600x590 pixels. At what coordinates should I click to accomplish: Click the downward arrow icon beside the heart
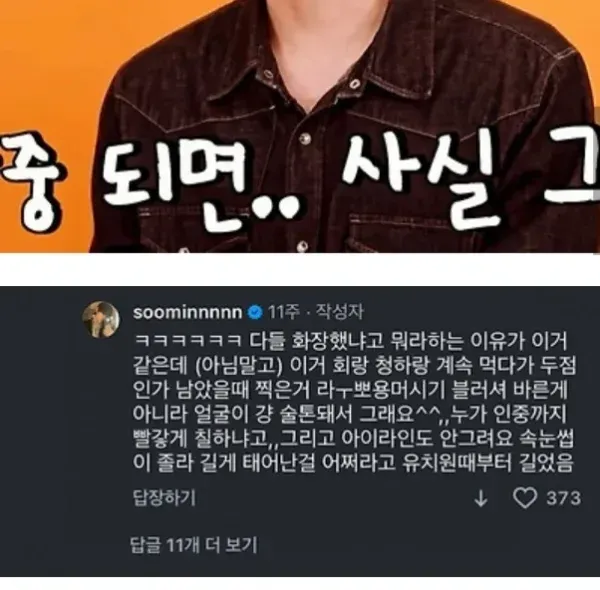coord(481,499)
